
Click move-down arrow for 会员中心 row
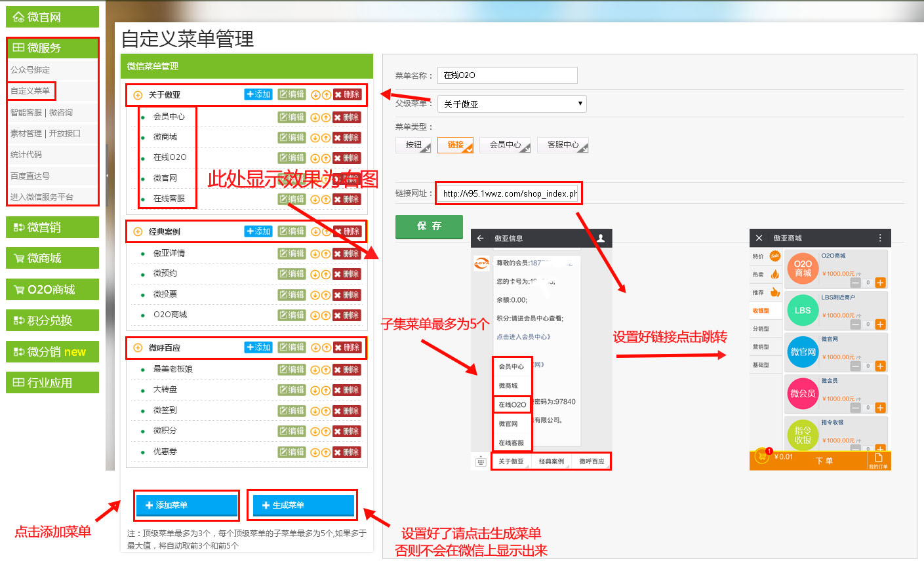tap(315, 118)
